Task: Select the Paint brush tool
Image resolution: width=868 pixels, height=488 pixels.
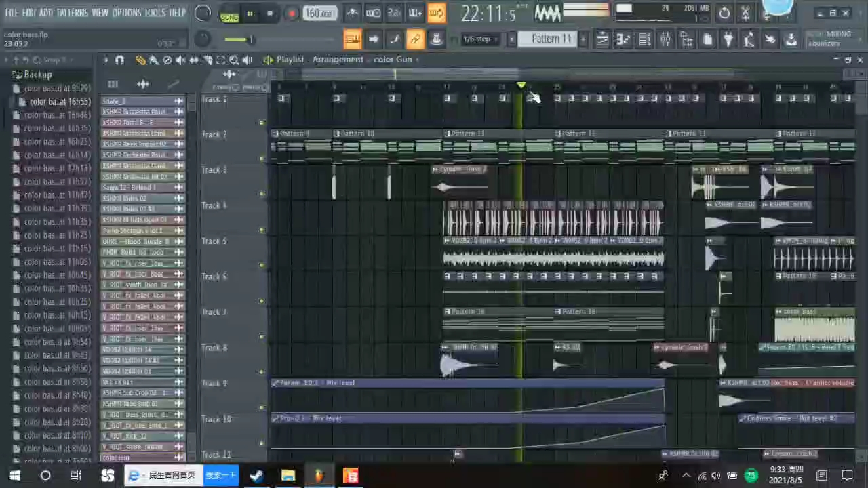Action: coord(154,60)
